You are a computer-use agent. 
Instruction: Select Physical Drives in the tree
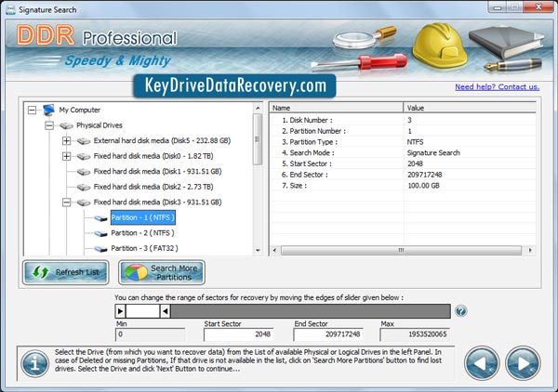pos(100,125)
